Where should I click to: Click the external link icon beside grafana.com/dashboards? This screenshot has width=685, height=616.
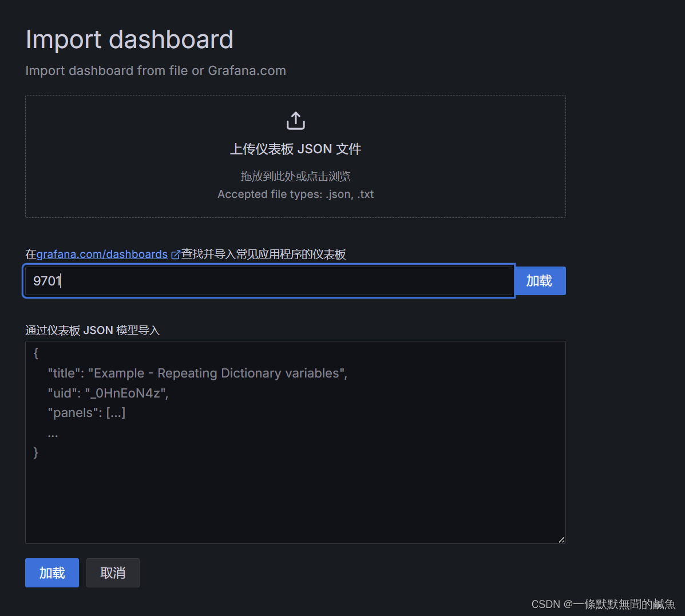(175, 254)
